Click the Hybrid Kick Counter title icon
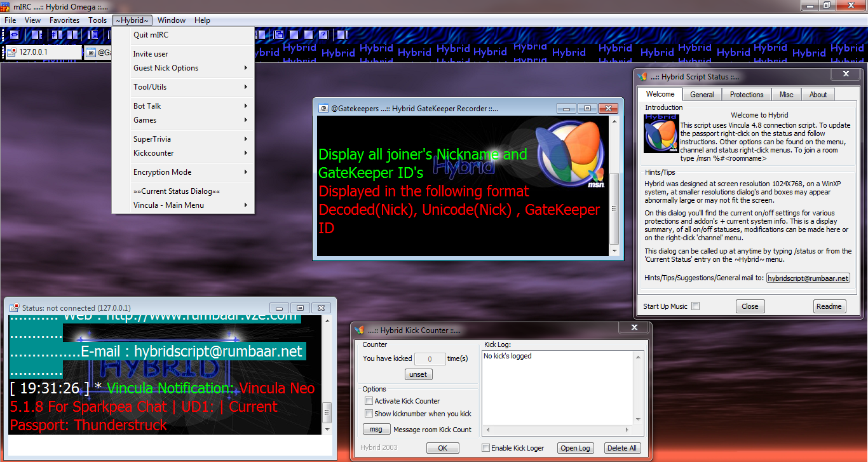 pyautogui.click(x=359, y=330)
